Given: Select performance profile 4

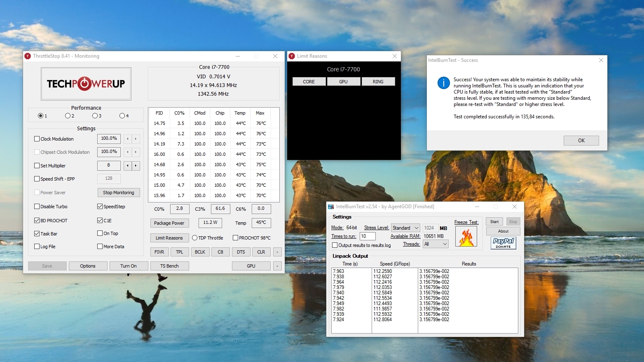Looking at the screenshot, I should tap(122, 116).
